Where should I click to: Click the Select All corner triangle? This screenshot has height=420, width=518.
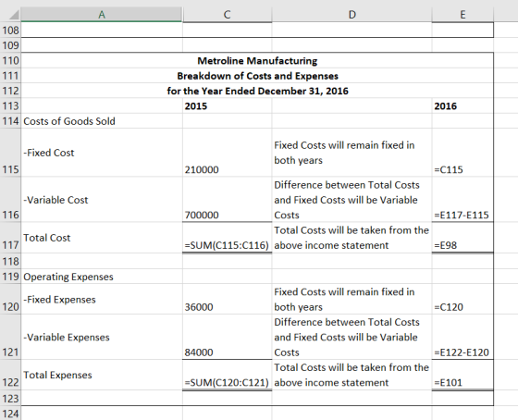14,15
